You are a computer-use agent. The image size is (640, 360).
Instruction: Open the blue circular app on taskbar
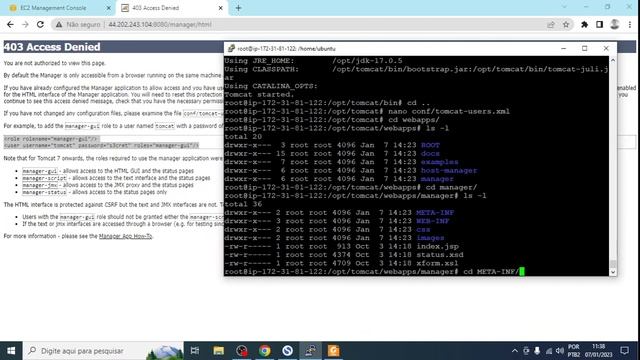287,351
